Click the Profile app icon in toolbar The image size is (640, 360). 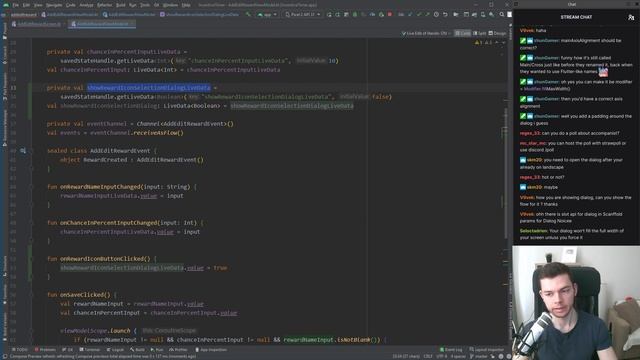(372, 14)
